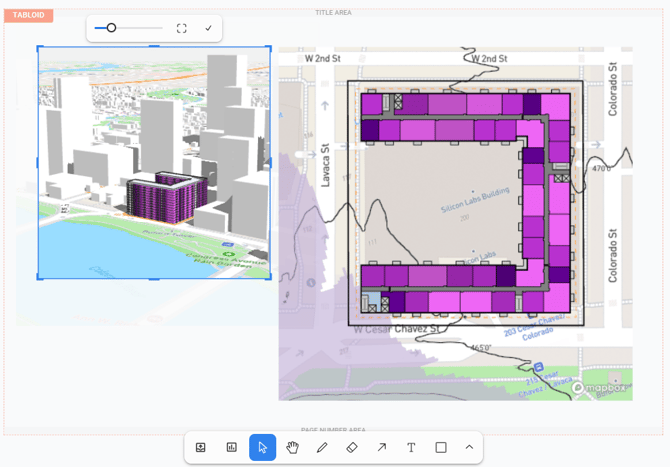Screen dimensions: 670x467
Task: Click the top-left image resize handle
Action: pyautogui.click(x=39, y=47)
